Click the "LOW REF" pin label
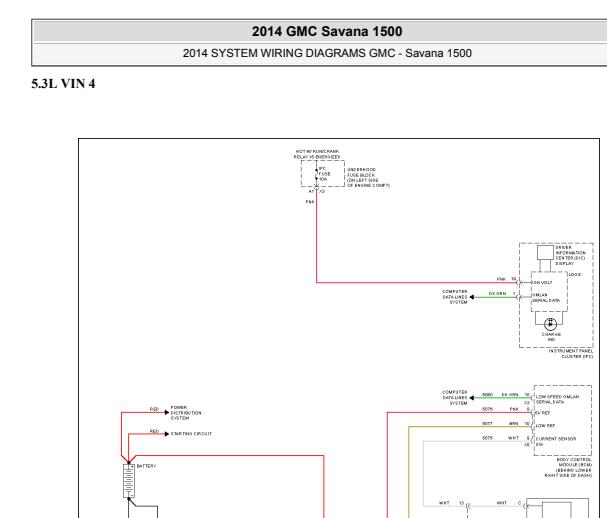The image size is (607, 518). 545,425
